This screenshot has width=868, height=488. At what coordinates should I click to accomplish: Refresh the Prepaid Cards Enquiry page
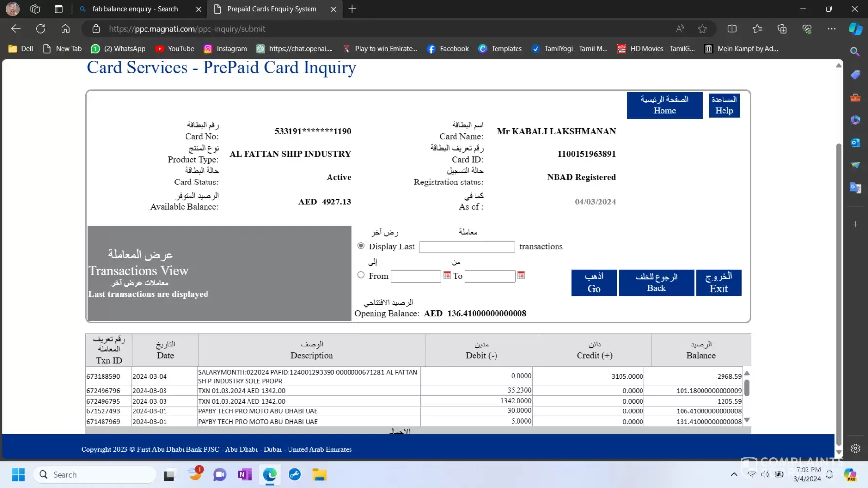41,29
